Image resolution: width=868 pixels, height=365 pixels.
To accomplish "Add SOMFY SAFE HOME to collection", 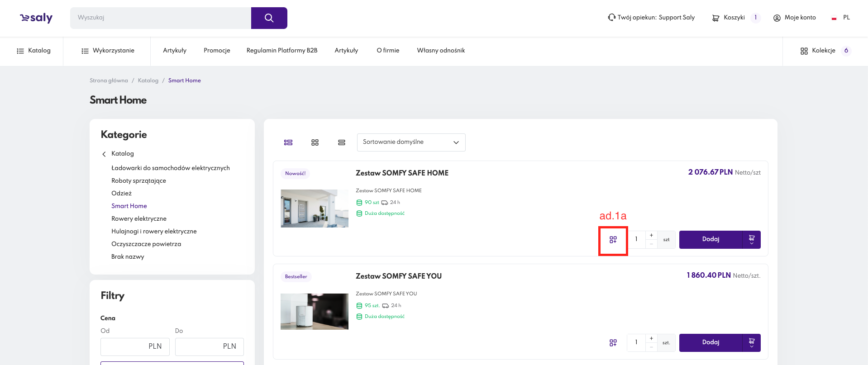I will [x=613, y=240].
